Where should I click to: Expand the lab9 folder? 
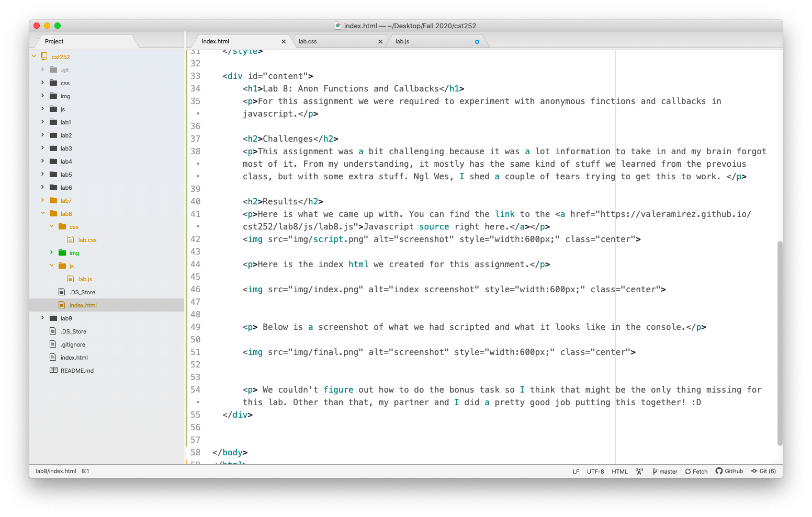point(42,318)
